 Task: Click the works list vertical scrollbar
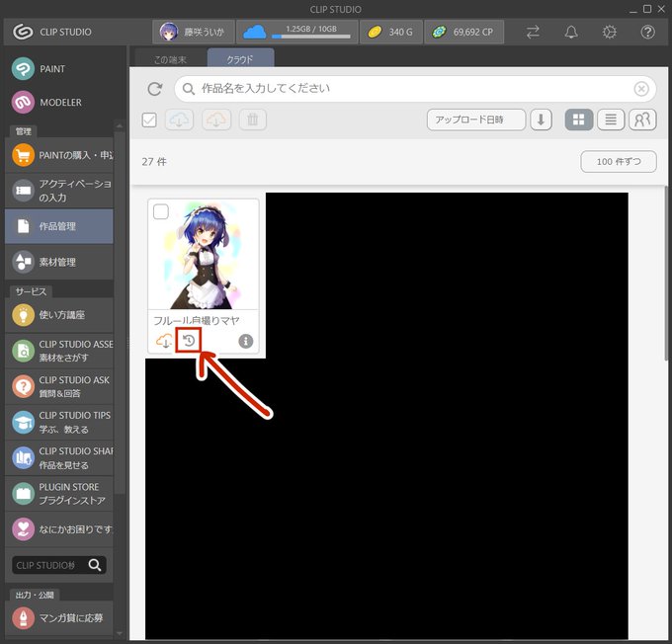(x=667, y=275)
